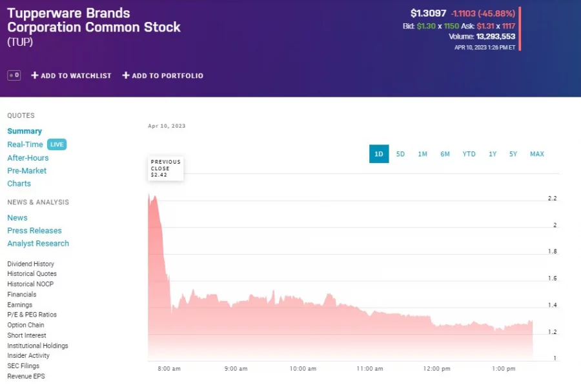Switch the chart range to 5D
581x392 pixels.
(400, 154)
